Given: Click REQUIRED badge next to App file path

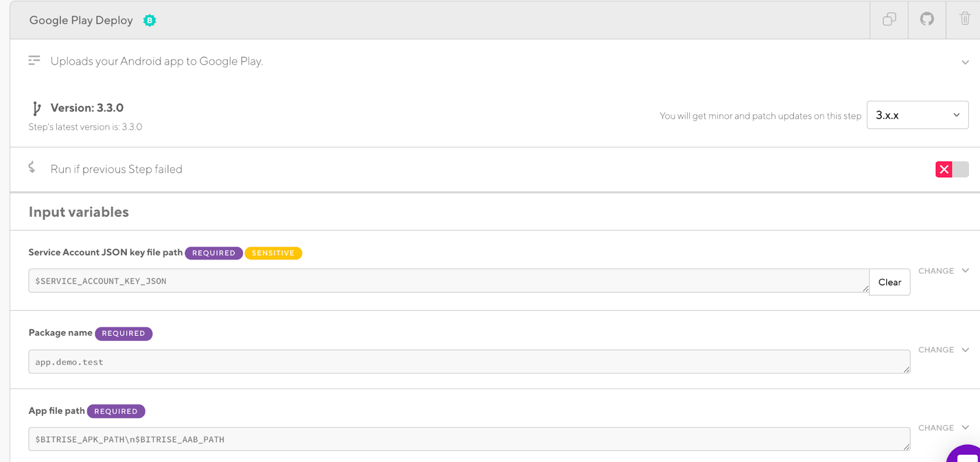Looking at the screenshot, I should [116, 411].
